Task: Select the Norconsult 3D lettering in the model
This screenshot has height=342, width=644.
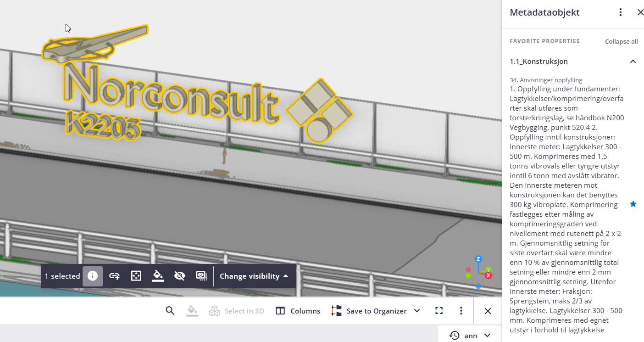Action: pyautogui.click(x=172, y=94)
